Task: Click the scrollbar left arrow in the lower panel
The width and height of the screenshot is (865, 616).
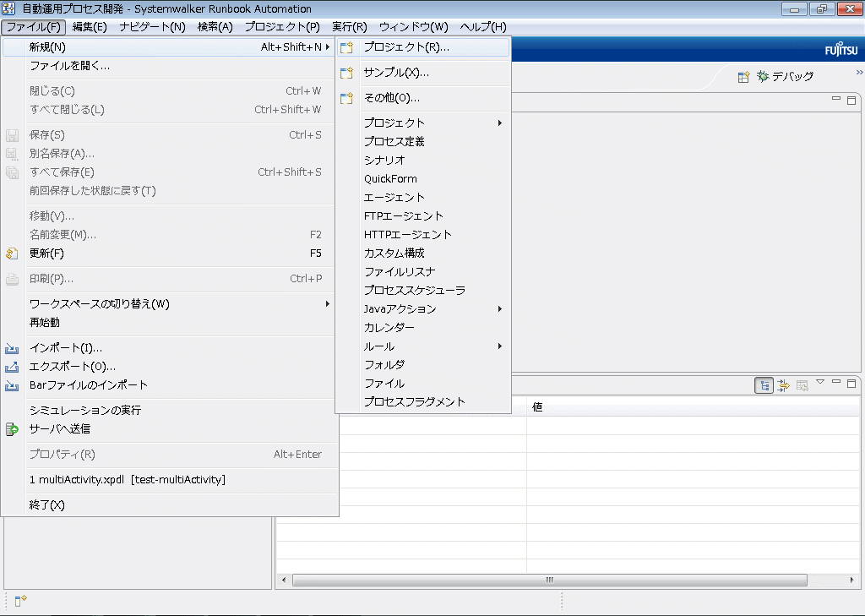Action: (x=284, y=581)
